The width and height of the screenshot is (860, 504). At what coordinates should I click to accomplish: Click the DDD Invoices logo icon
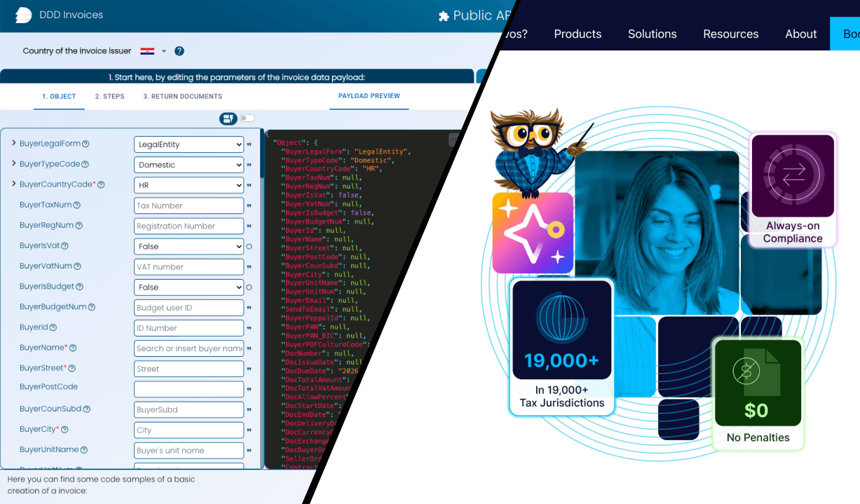click(23, 15)
